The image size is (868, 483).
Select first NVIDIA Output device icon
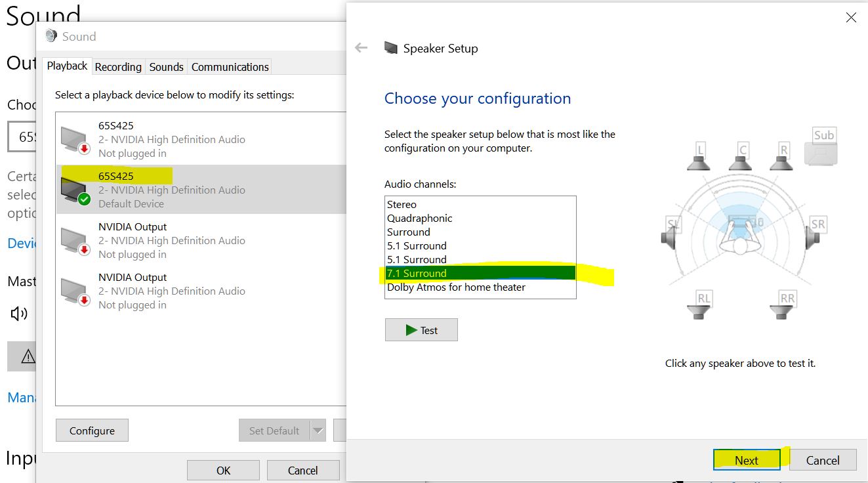(75, 240)
